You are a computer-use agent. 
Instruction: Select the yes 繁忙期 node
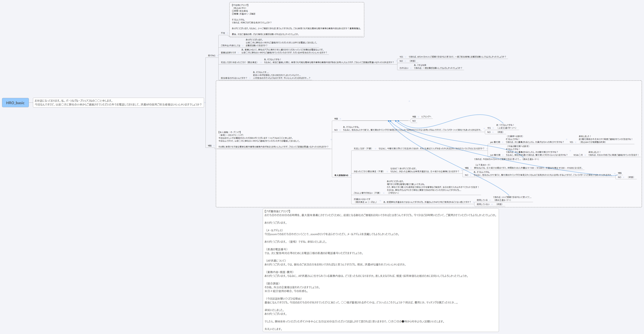pos(495,142)
